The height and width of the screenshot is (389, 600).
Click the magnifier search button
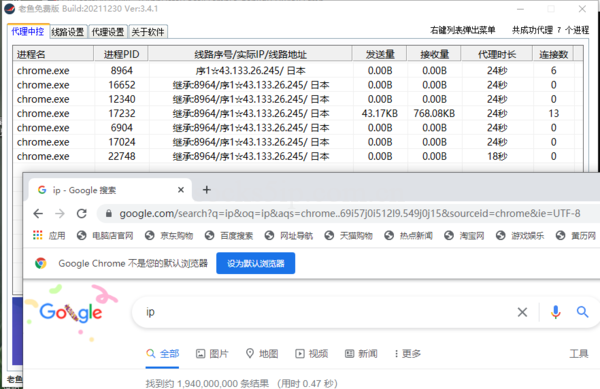click(x=582, y=312)
